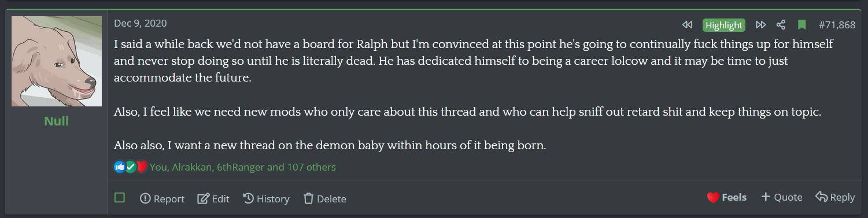This screenshot has width=868, height=218.
Task: Delete this post
Action: 324,198
